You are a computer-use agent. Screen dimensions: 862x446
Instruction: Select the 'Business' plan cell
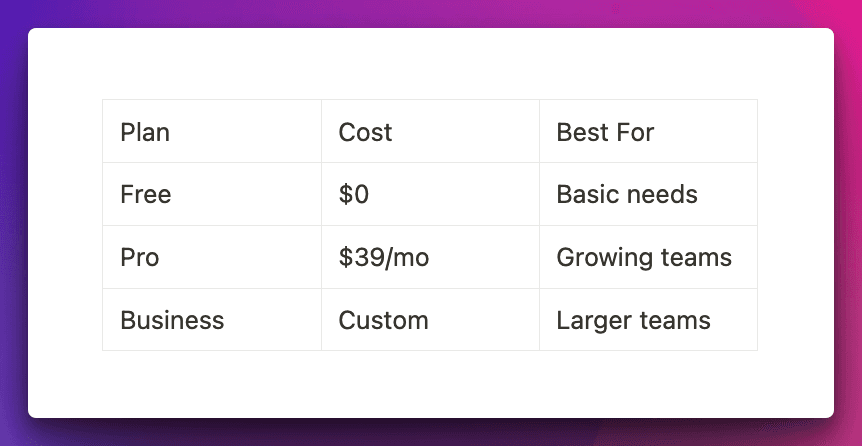tap(172, 320)
